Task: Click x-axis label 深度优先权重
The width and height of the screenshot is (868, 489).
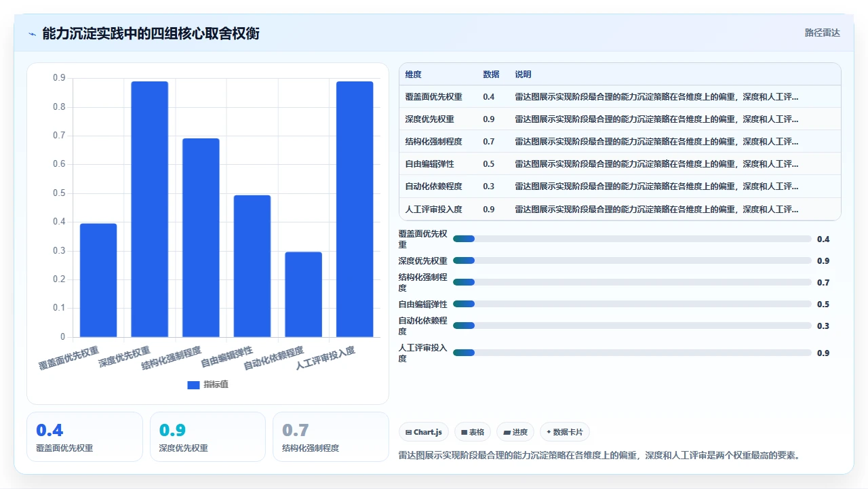Action: pos(125,357)
